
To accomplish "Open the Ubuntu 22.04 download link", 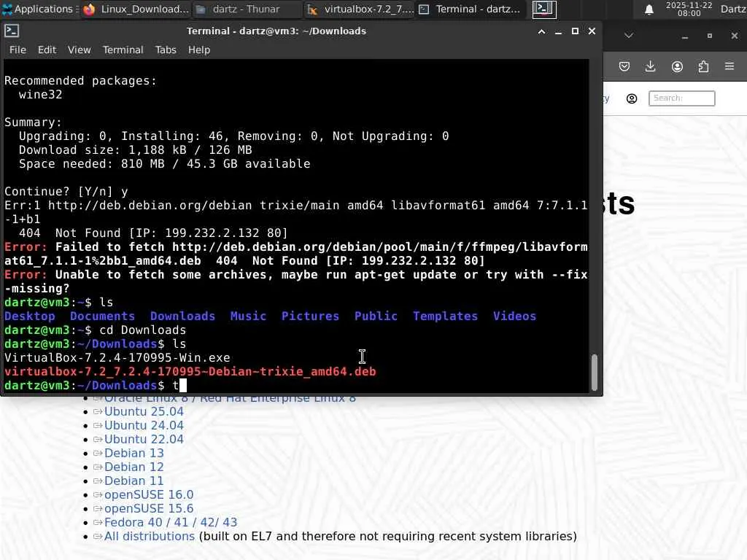I will click(x=144, y=439).
